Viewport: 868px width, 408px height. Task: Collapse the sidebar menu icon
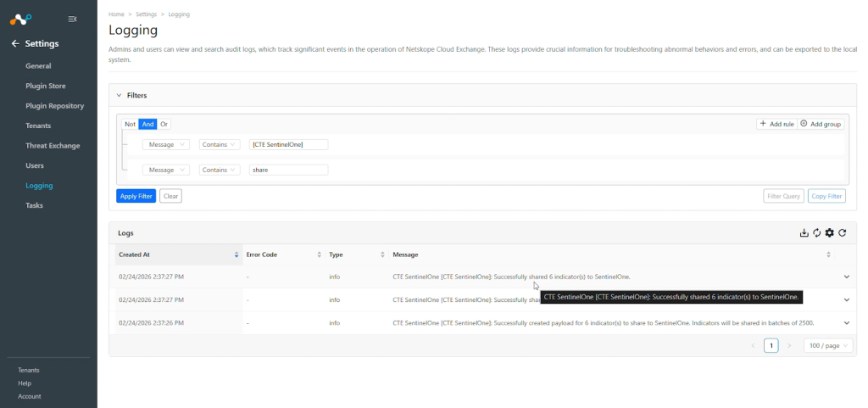click(x=72, y=19)
